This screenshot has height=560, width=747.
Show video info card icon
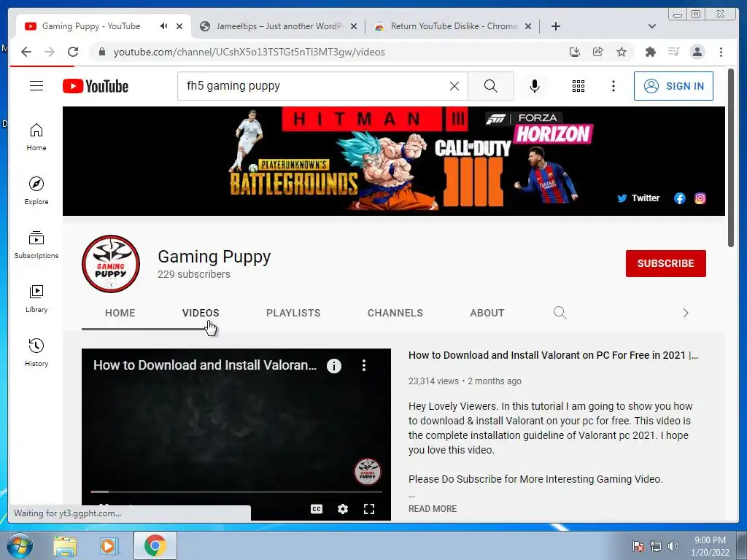334,366
